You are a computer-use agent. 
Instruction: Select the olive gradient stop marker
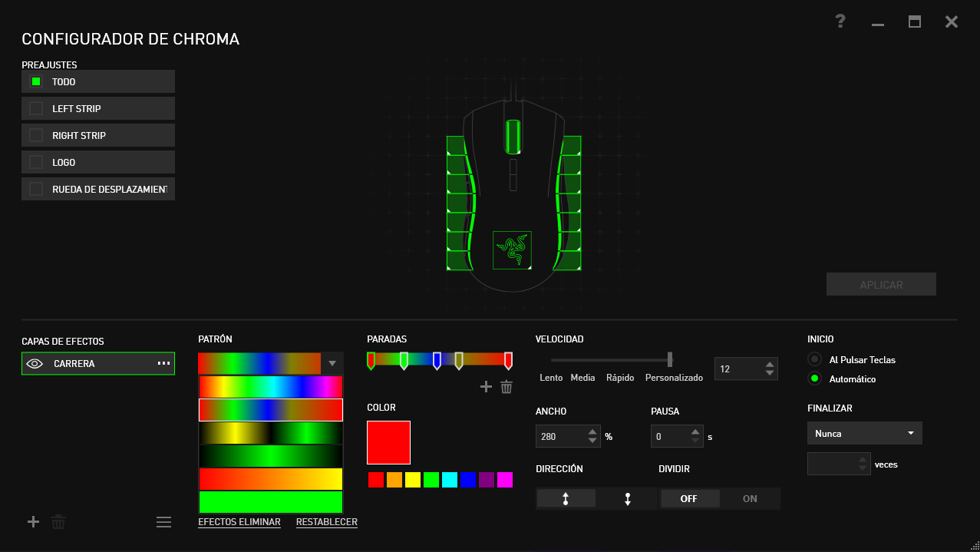click(x=459, y=360)
